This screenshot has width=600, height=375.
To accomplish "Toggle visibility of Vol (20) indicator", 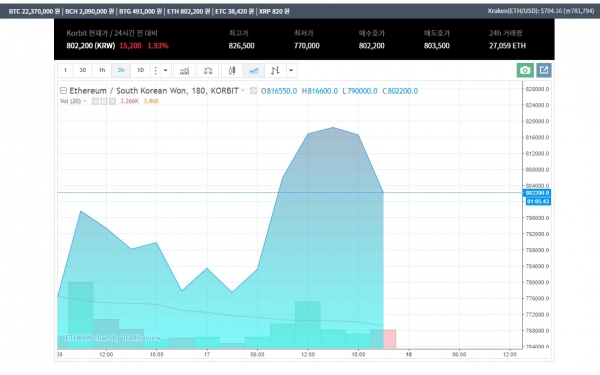I will click(95, 101).
